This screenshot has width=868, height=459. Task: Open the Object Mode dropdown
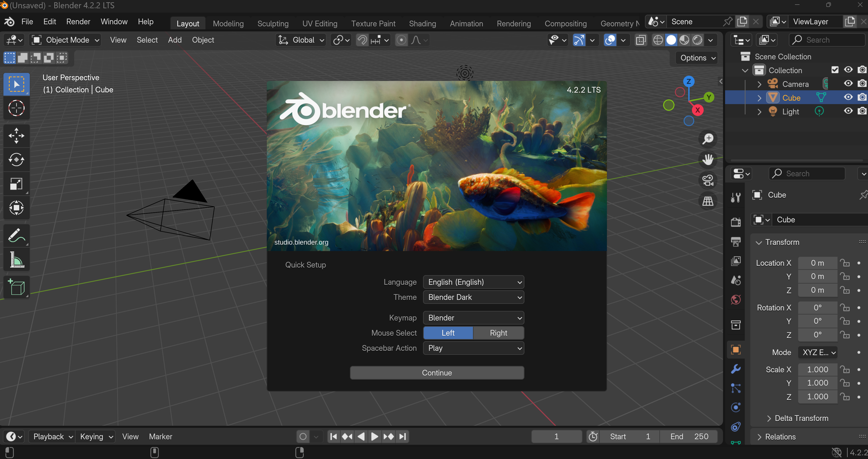pos(65,40)
